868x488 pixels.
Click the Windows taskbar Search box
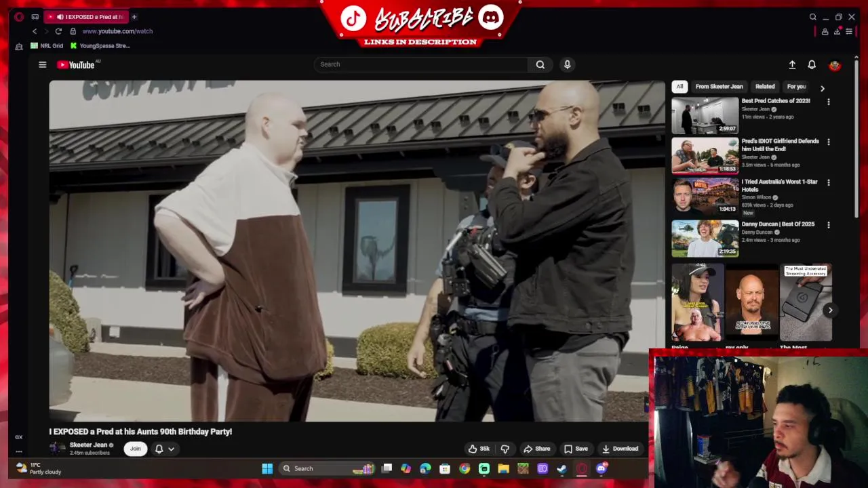[326, 468]
